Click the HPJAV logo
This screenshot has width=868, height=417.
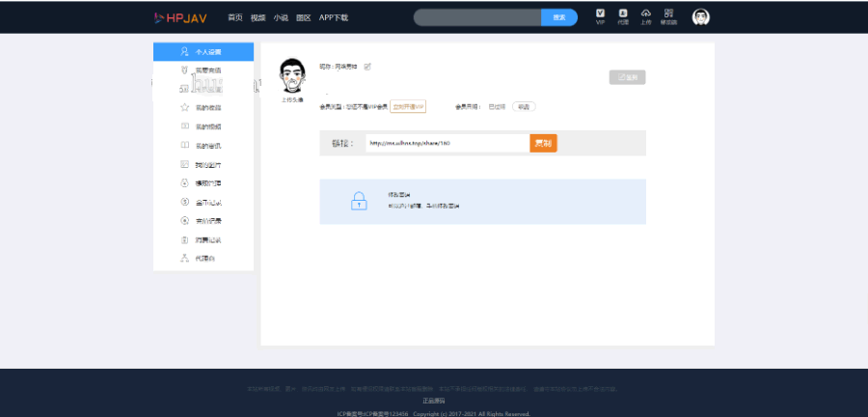pyautogui.click(x=182, y=17)
